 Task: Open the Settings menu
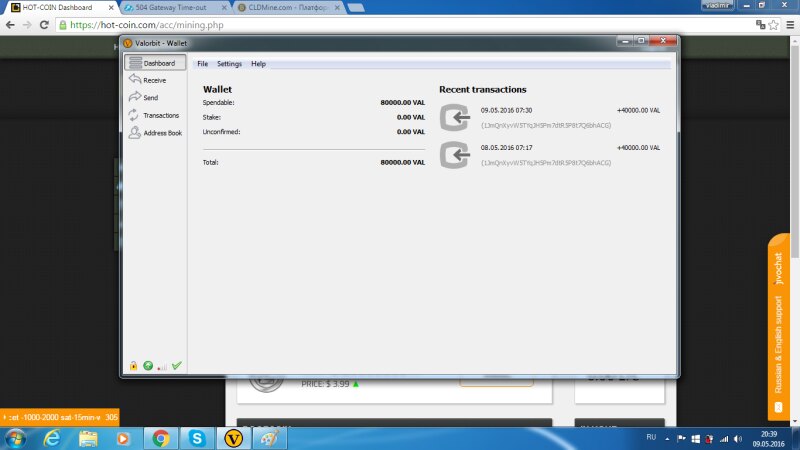pyautogui.click(x=229, y=64)
